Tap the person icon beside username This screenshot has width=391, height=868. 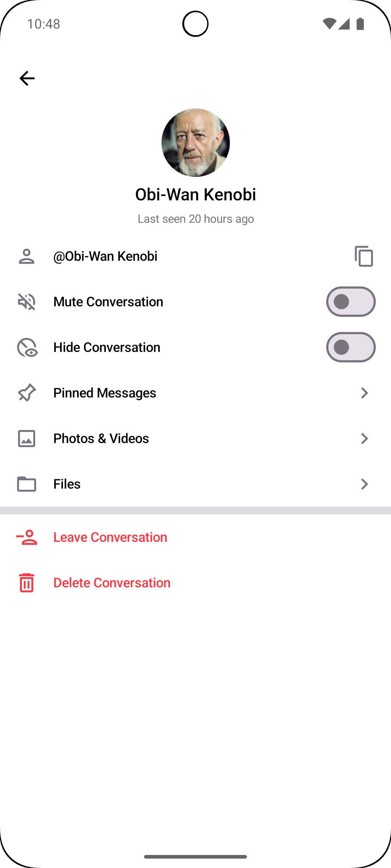(27, 256)
